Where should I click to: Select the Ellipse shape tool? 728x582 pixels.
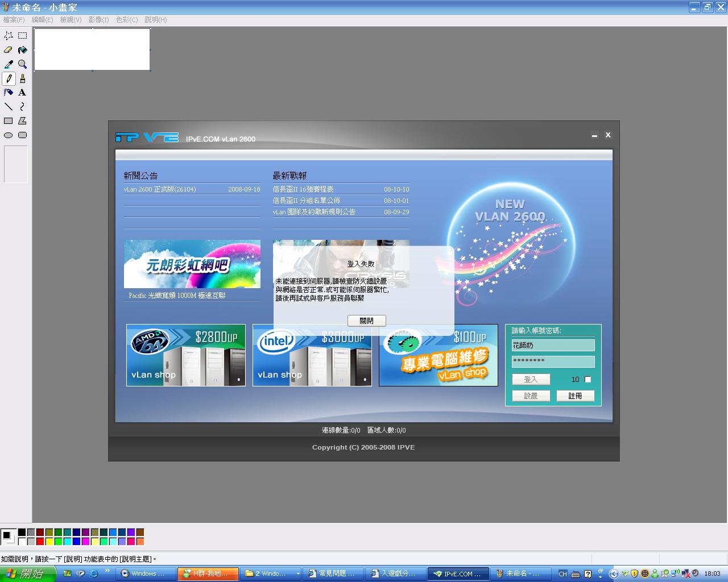(9, 135)
